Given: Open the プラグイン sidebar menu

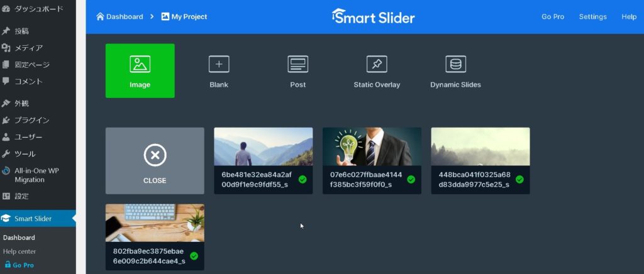Looking at the screenshot, I should tap(31, 120).
